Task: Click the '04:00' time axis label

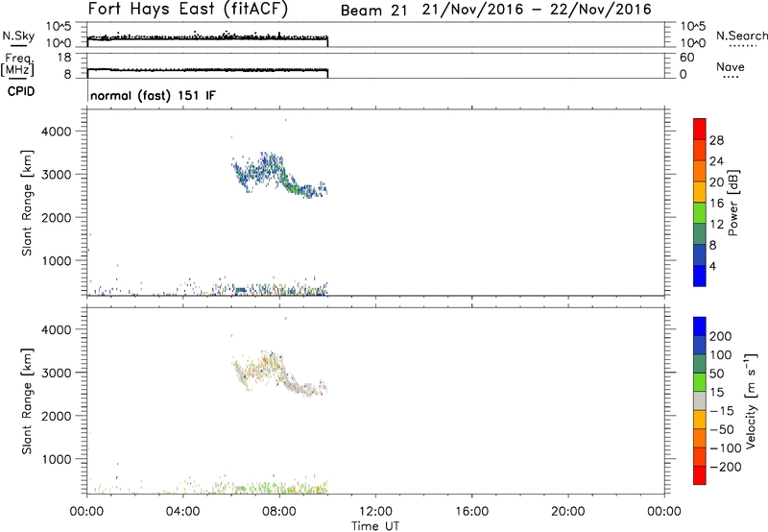Action: tap(183, 512)
